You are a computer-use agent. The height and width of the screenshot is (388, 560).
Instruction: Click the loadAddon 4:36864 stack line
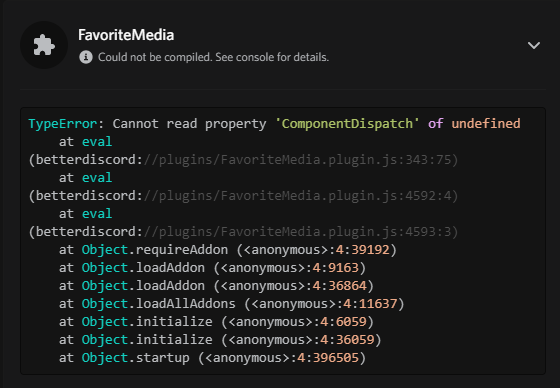pos(216,285)
